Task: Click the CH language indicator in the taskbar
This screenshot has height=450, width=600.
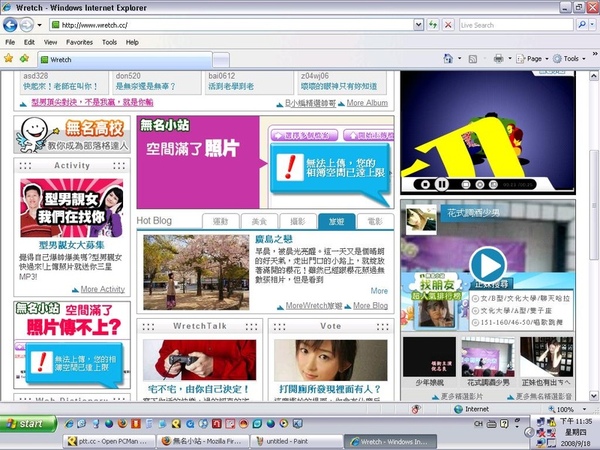Action: (x=478, y=424)
